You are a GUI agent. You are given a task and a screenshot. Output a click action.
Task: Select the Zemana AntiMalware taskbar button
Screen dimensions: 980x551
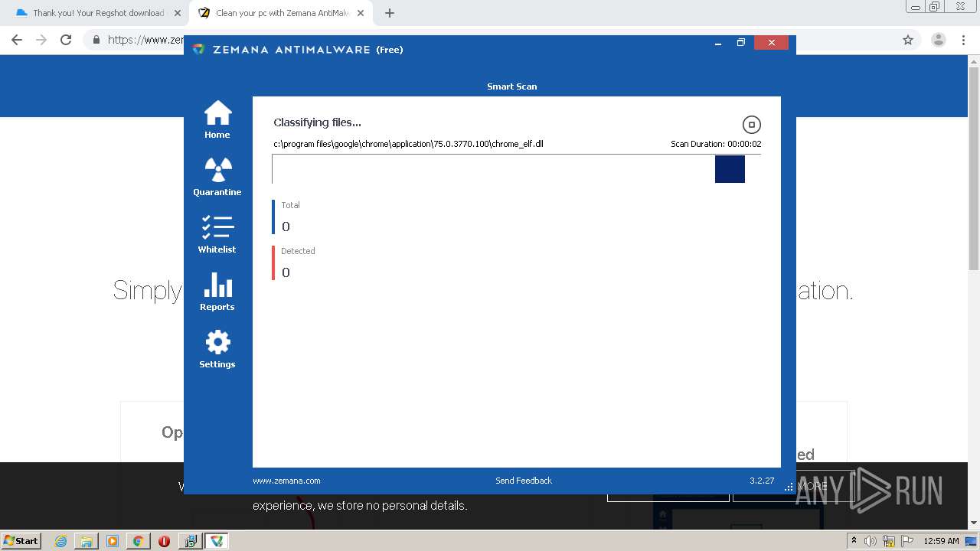217,541
